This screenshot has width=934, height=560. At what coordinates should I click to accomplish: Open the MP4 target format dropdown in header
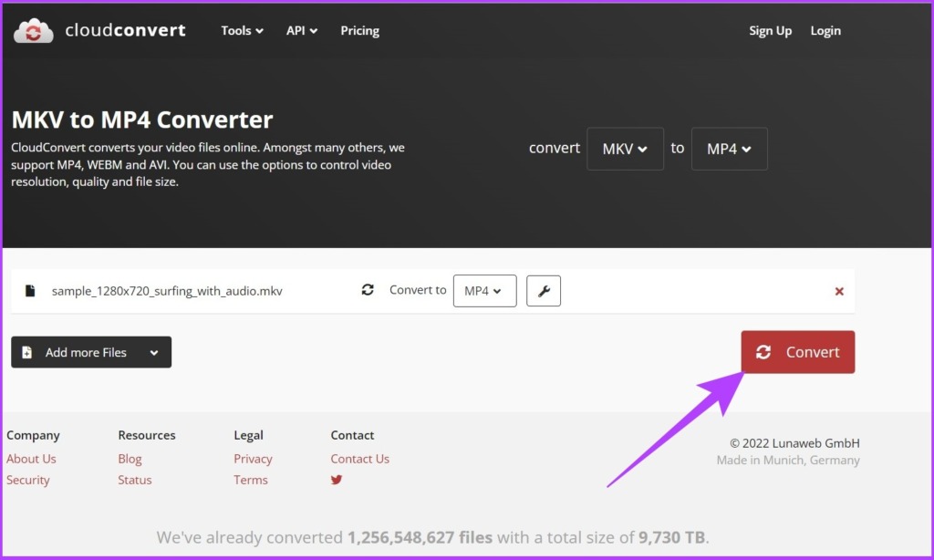tap(729, 149)
